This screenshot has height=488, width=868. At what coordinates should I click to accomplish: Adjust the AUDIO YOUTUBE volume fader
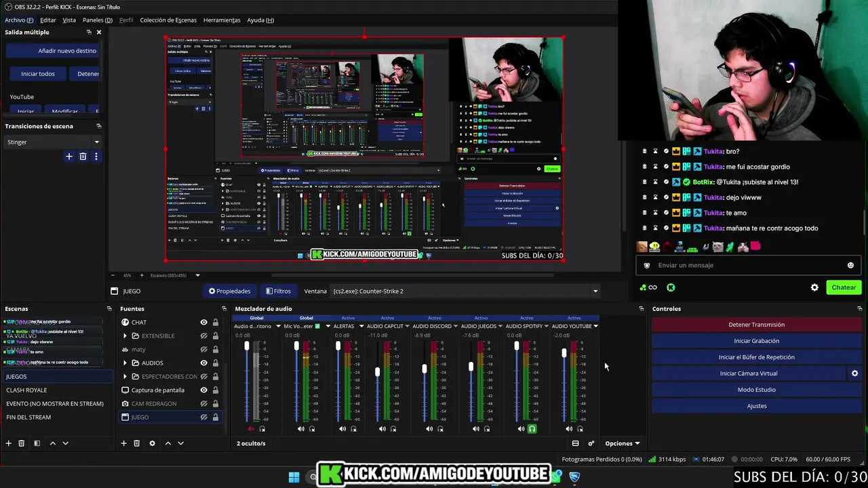564,353
